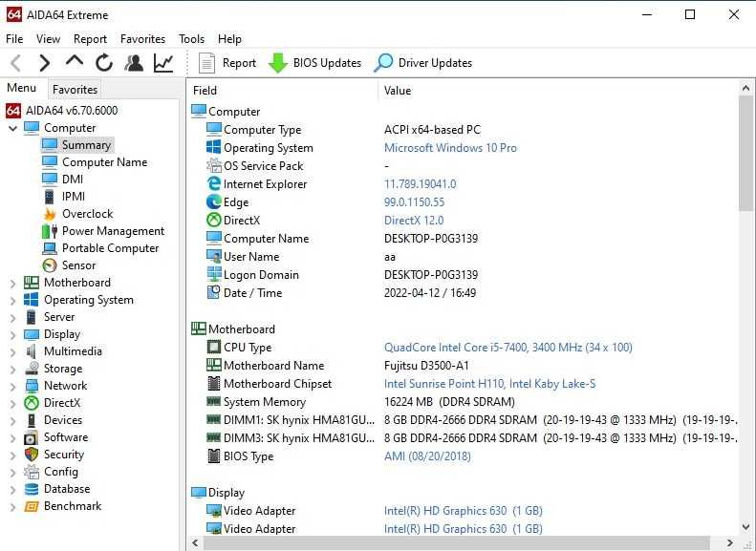Click Driver Updates magnifier button
Viewport: 756px width, 551px height.
tap(422, 63)
